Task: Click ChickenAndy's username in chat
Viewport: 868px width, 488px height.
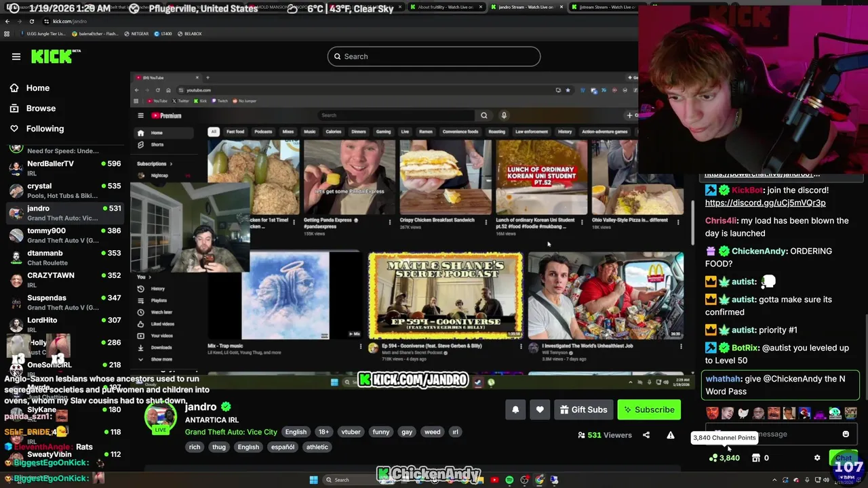Action: [x=759, y=251]
